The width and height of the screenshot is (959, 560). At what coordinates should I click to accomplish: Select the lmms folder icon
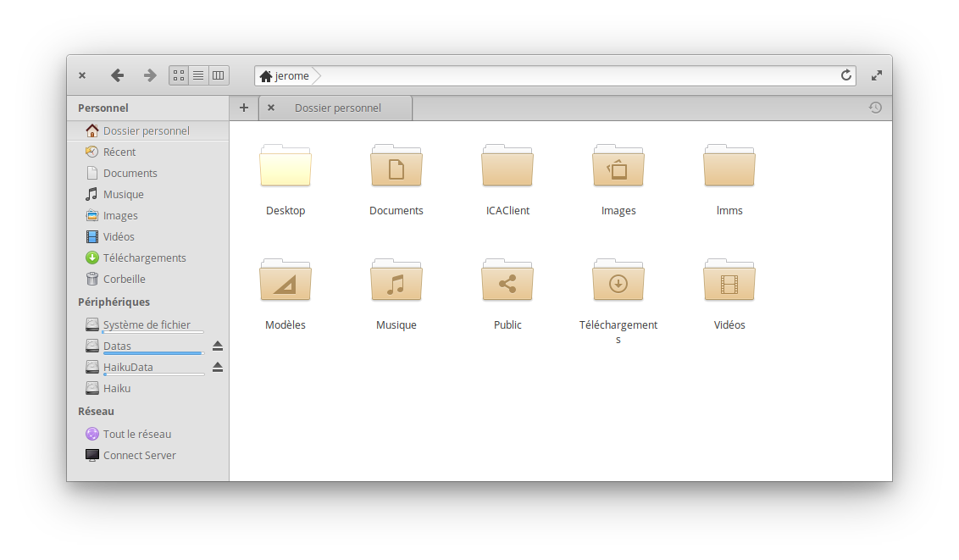point(729,165)
